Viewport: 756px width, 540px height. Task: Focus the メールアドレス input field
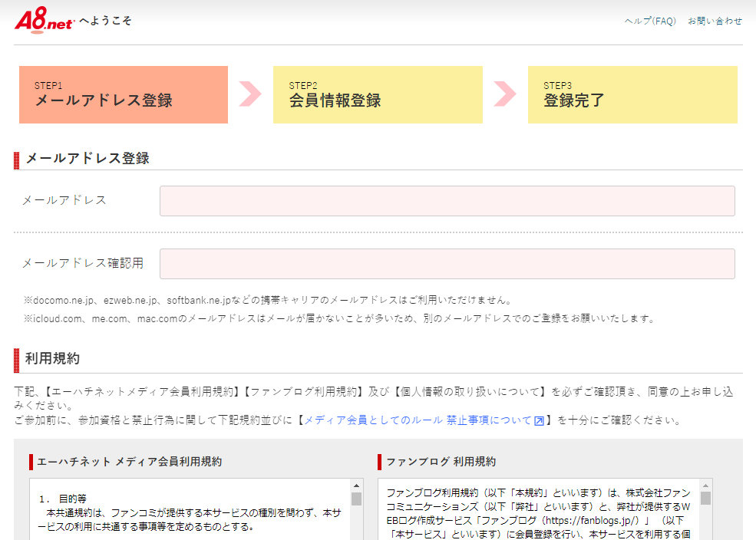click(x=447, y=201)
